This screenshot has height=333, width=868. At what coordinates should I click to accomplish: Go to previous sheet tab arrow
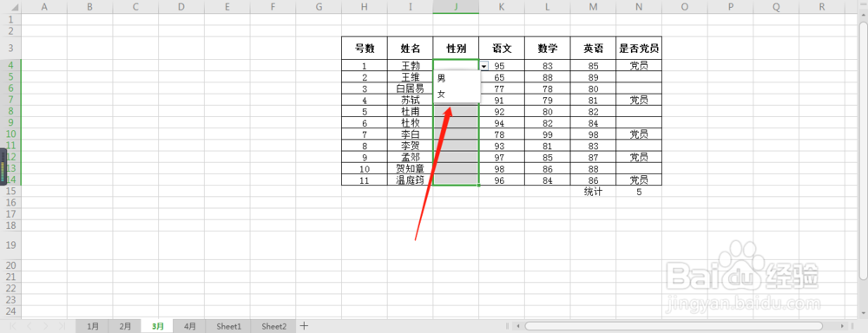click(30, 326)
